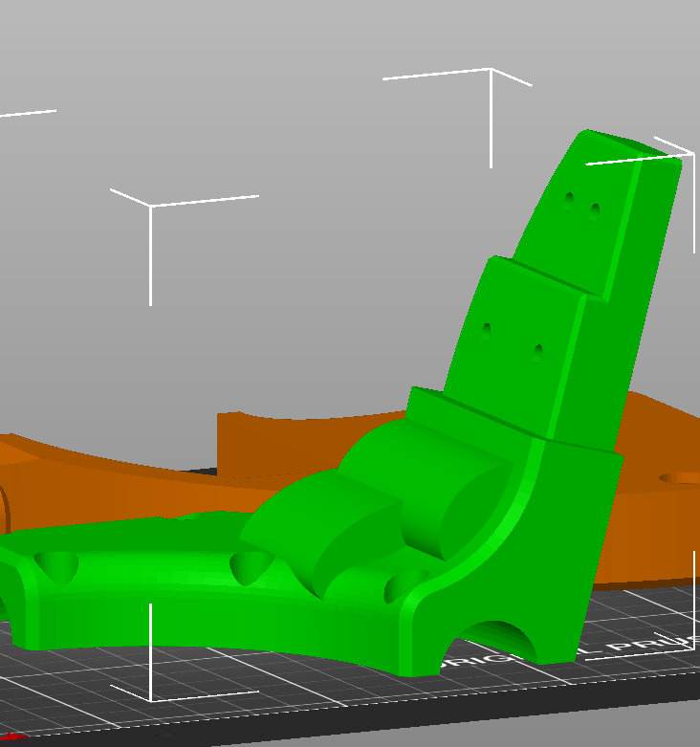Click the left hole on the top segment
Viewport: 700px width, 747px height.
(569, 202)
